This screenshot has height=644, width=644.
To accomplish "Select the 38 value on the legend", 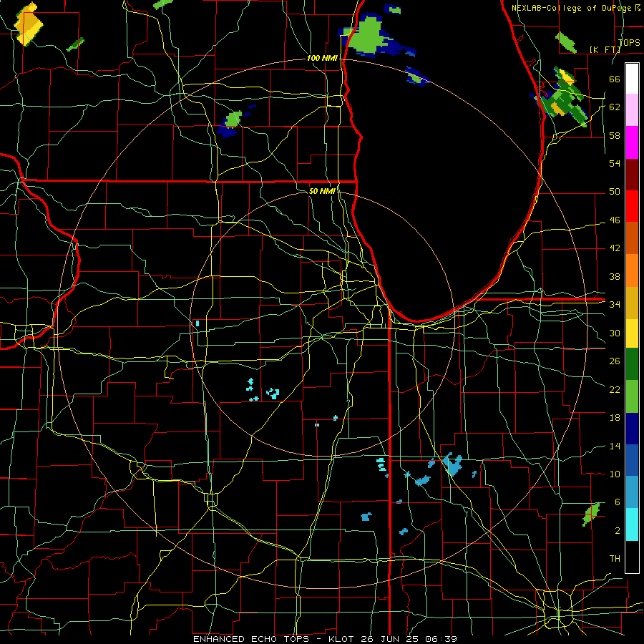I will pos(615,276).
